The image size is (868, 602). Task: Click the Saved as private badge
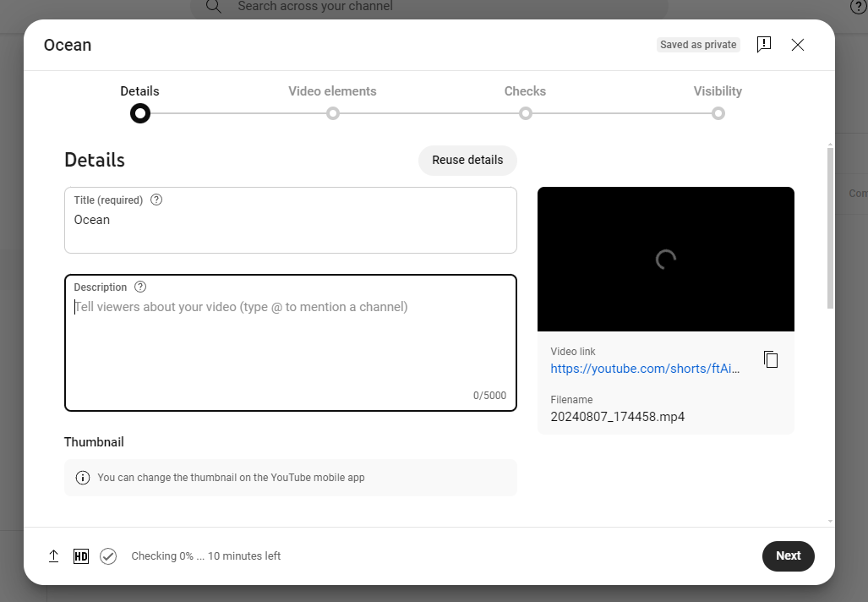click(x=698, y=45)
